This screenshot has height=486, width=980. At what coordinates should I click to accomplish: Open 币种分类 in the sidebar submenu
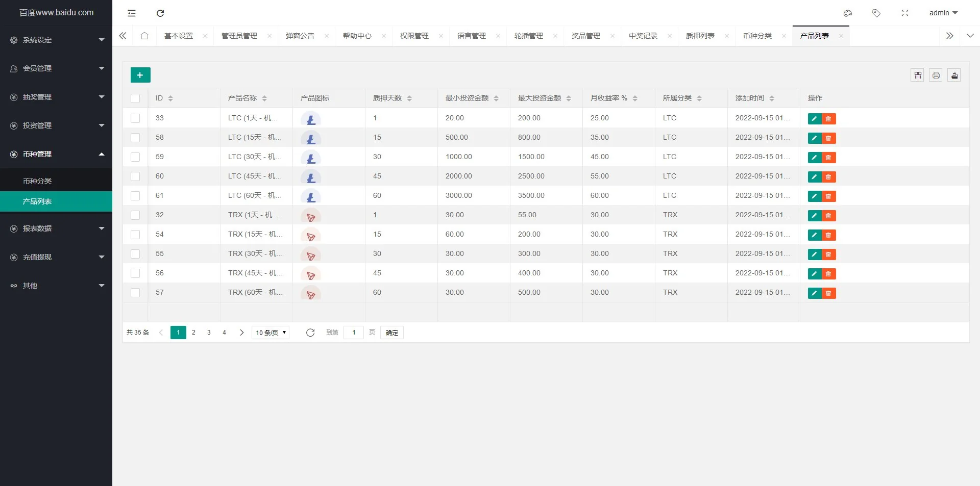(x=37, y=181)
